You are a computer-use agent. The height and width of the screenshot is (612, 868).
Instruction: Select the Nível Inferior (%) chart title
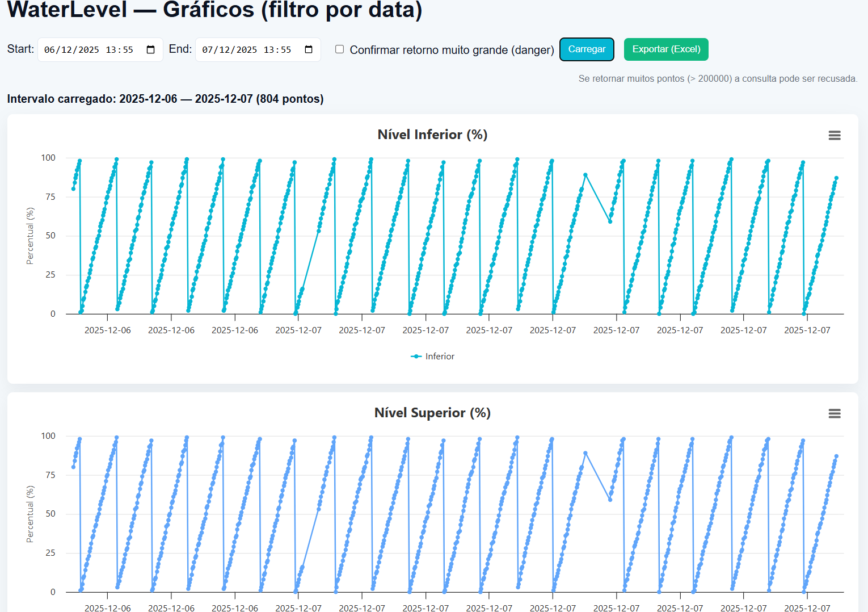432,135
